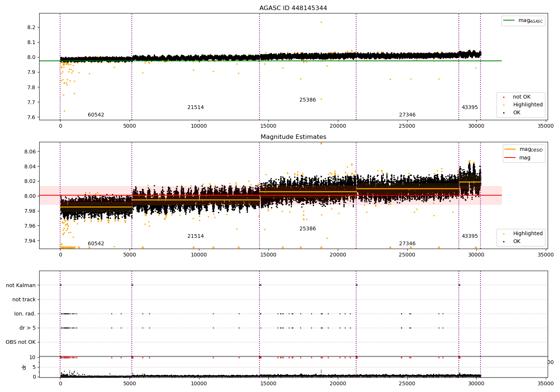The image size is (560, 392).
Task: Click obsid label 43395 in top plot
Action: [470, 108]
